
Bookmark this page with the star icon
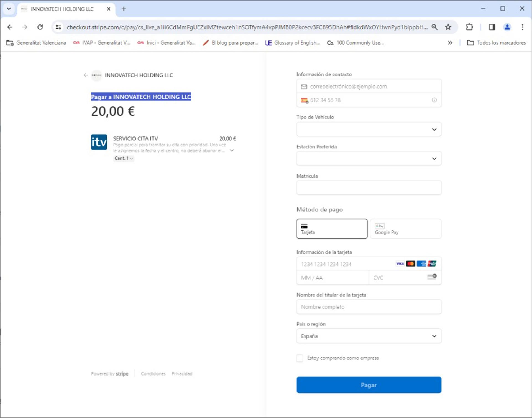448,27
